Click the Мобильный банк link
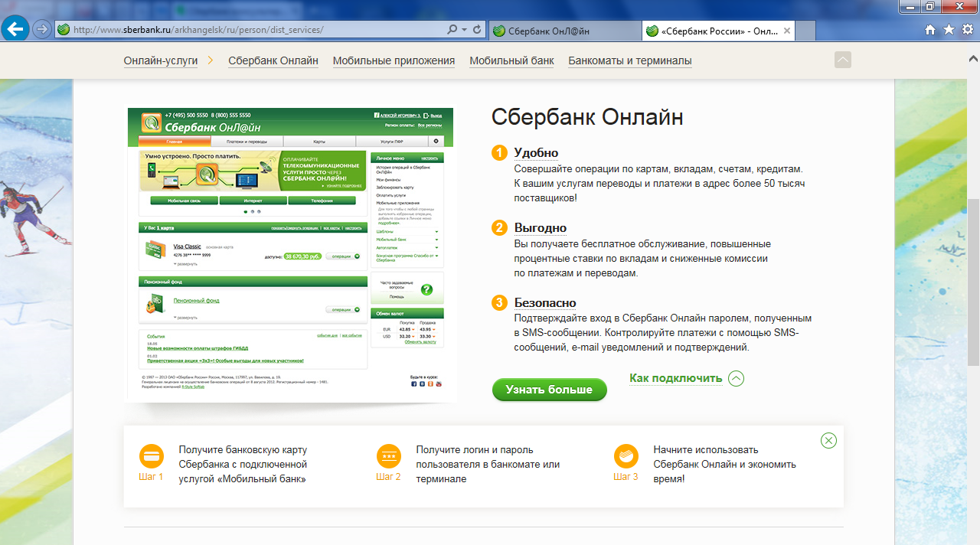980x545 pixels. click(x=511, y=60)
